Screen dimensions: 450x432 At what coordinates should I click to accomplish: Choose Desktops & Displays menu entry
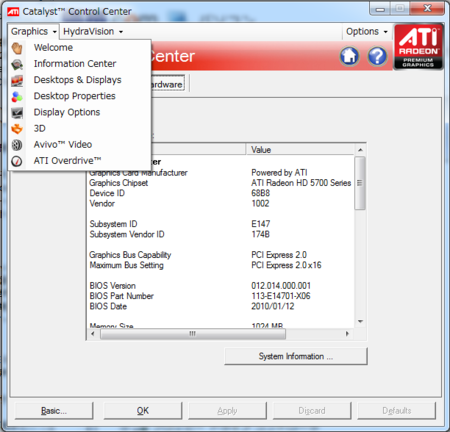pos(80,80)
